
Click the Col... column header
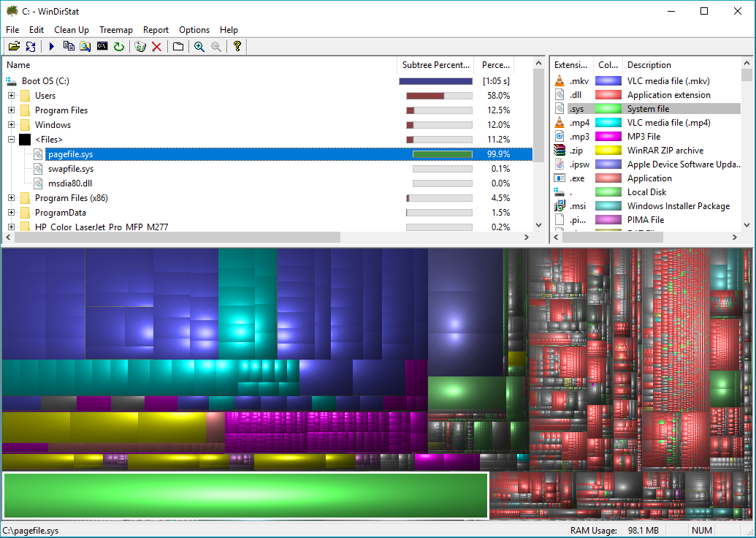point(608,65)
